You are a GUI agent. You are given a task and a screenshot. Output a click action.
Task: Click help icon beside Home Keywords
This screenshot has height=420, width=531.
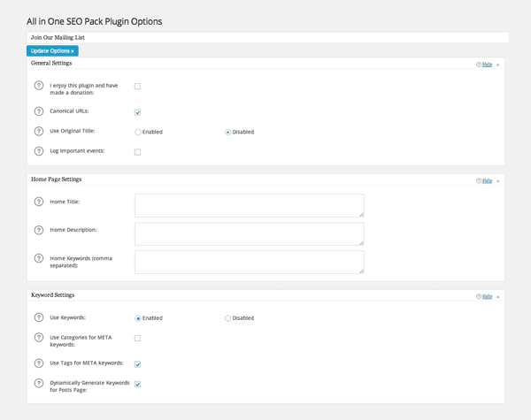[39, 258]
